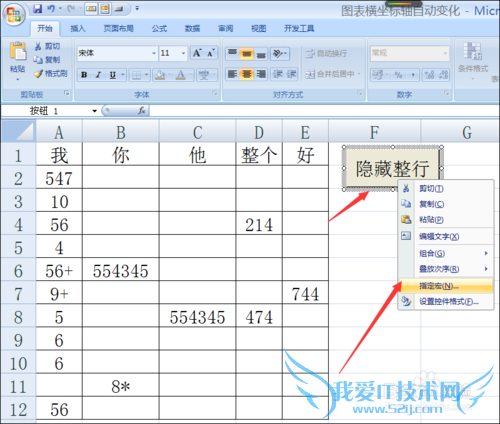The image size is (500, 424).
Task: Click the text orientation icon
Action: coord(279,53)
